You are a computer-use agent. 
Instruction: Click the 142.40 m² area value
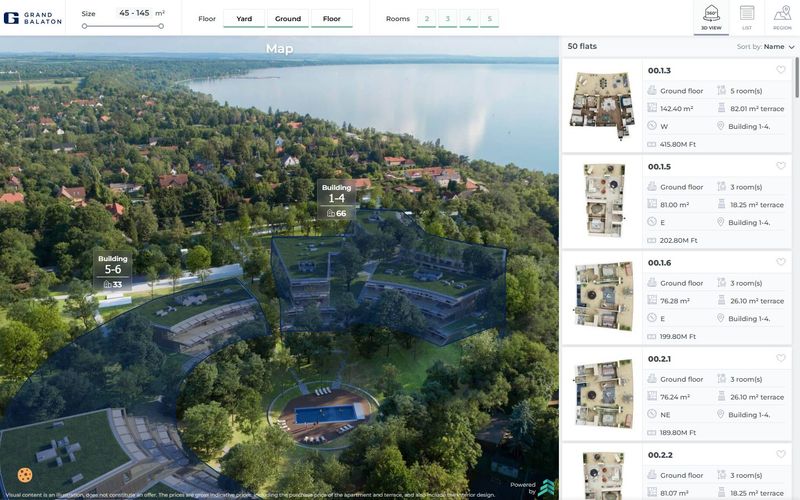click(677, 109)
